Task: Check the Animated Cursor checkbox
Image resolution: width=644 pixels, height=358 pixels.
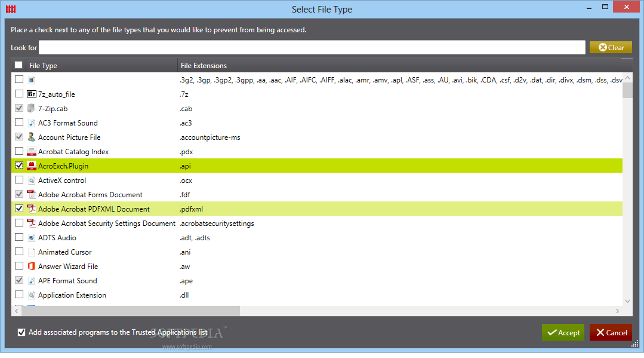Action: point(19,252)
